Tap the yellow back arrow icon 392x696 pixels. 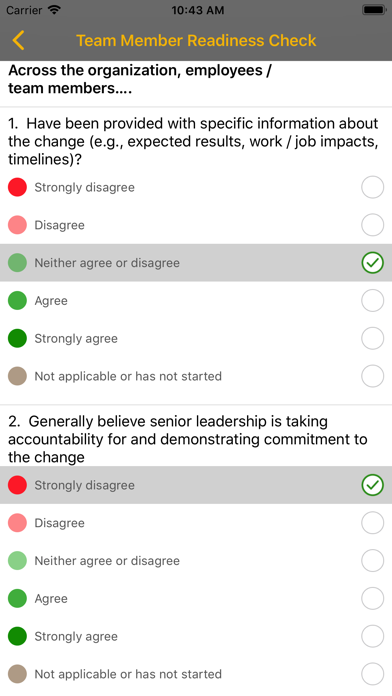[18, 40]
